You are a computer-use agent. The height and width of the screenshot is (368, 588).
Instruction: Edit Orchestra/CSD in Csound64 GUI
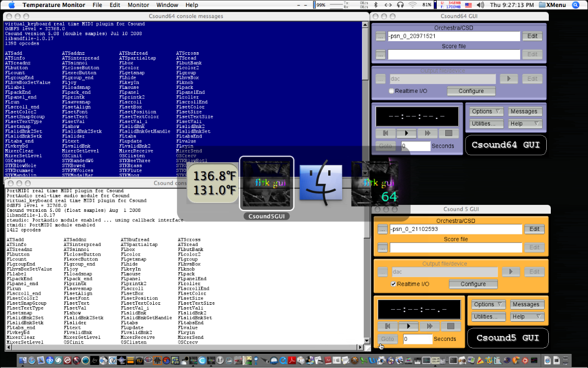point(533,36)
